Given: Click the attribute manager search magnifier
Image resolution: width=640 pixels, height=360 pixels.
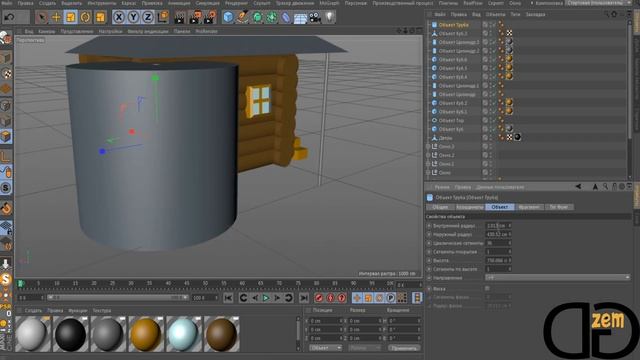Looking at the screenshot, I should click(x=605, y=187).
